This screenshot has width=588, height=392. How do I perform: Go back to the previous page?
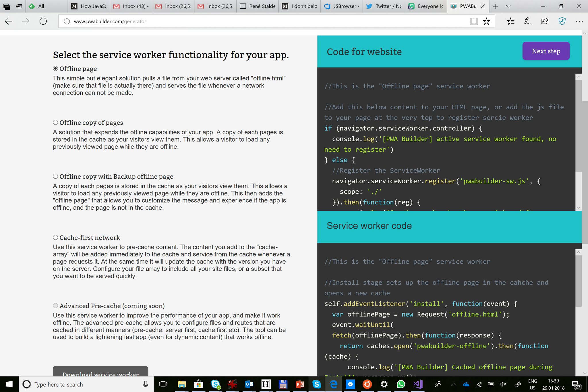click(x=9, y=21)
